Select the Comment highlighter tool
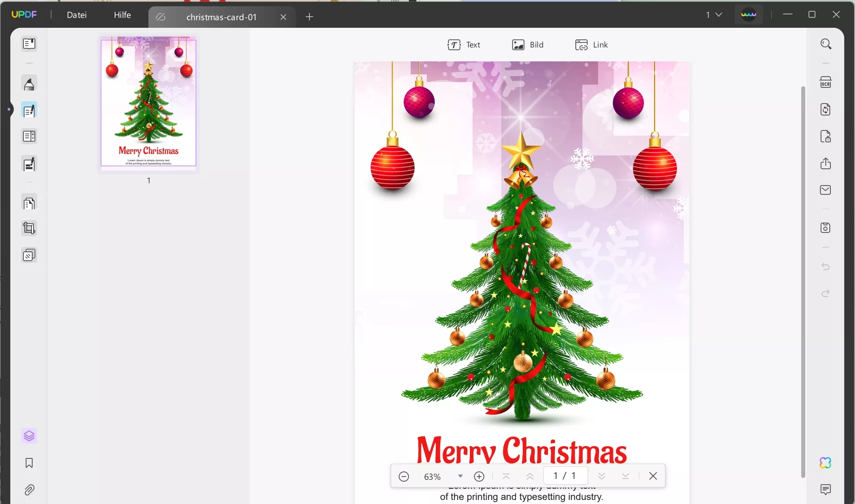855x504 pixels. 29,84
